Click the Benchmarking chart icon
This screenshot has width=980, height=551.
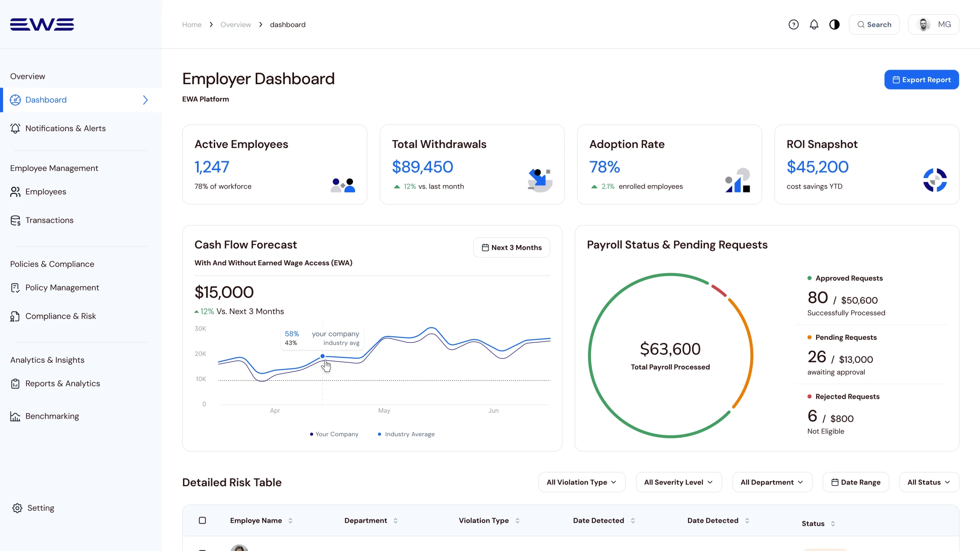coord(15,416)
